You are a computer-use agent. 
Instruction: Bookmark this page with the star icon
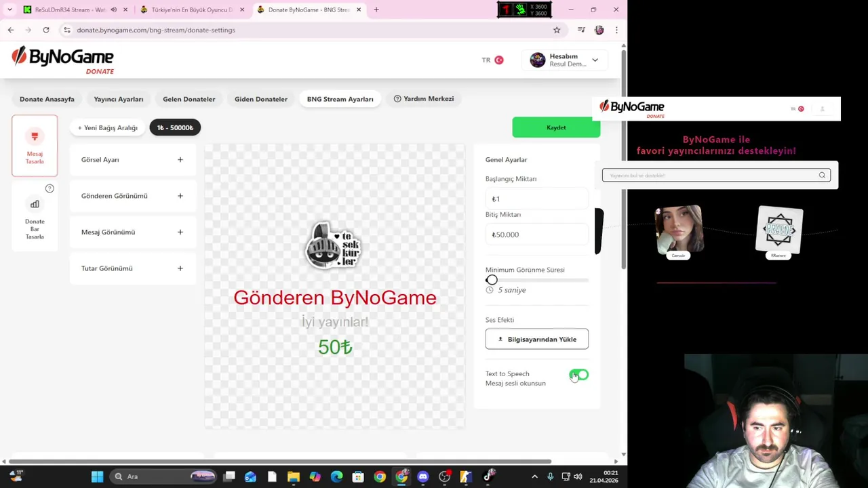point(557,30)
